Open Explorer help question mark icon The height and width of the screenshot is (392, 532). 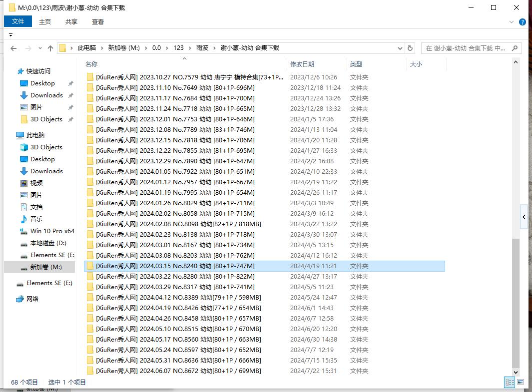point(523,22)
